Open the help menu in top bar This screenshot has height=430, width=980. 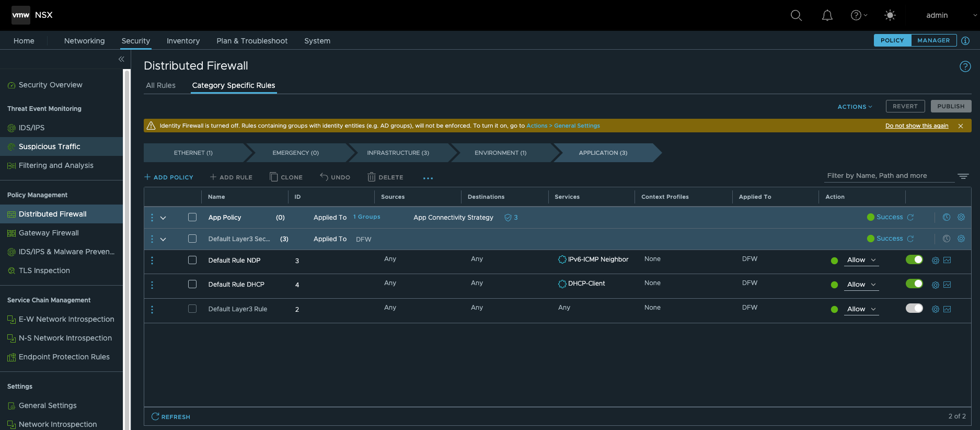point(859,15)
